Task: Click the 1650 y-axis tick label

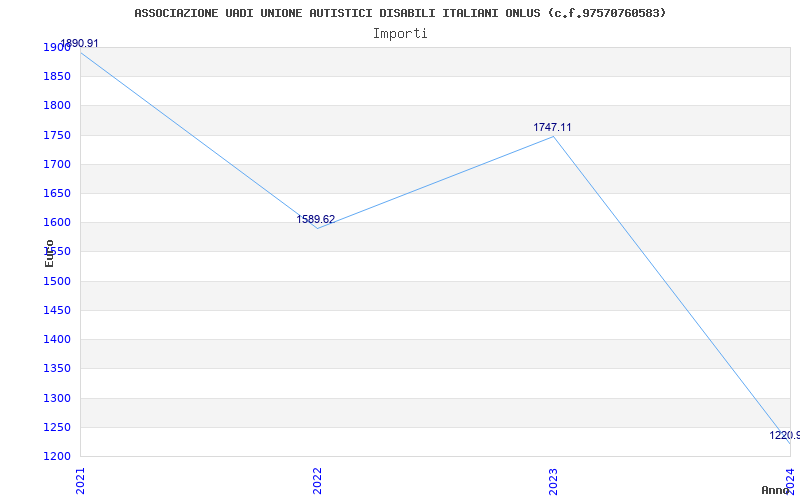Action: [x=57, y=193]
